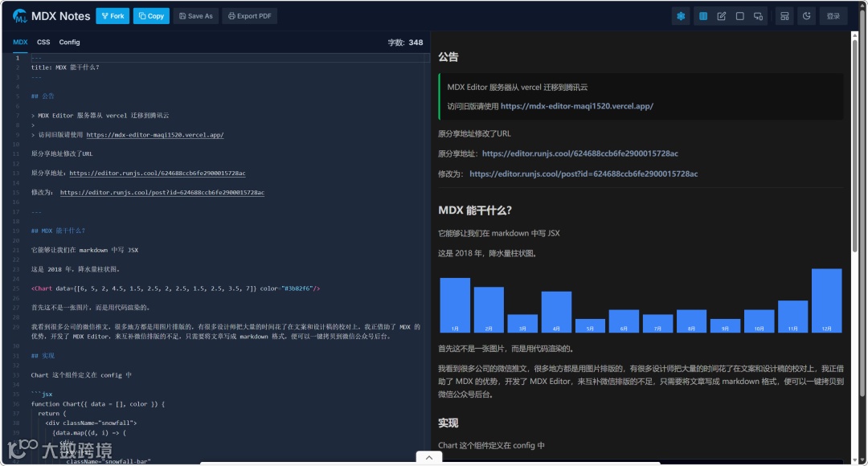This screenshot has width=868, height=466.
Task: Click the 字数: 348 word count
Action: [405, 42]
